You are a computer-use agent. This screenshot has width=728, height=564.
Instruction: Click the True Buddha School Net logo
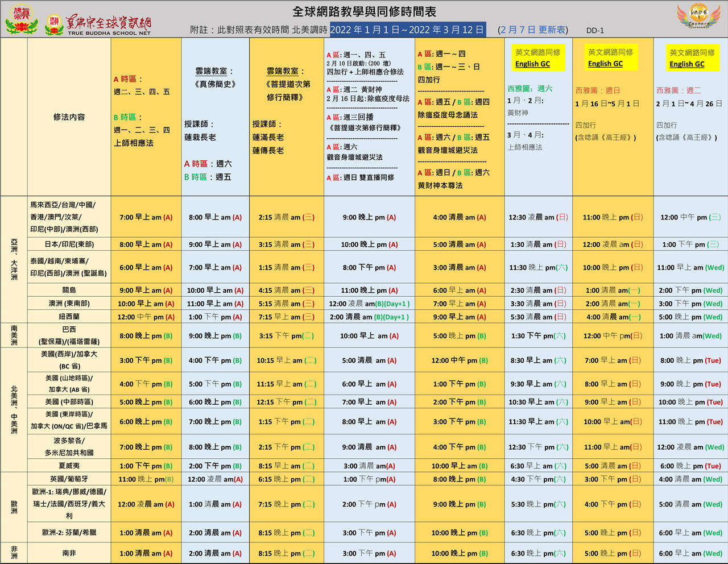pyautogui.click(x=100, y=24)
